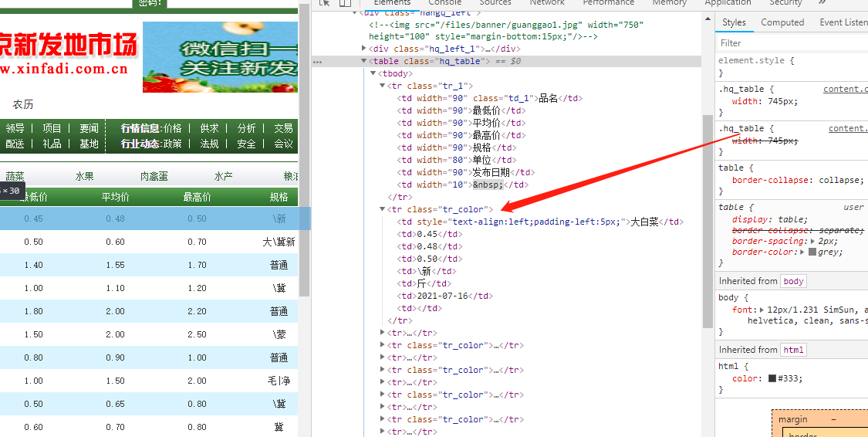Activate the inspect element picker icon
Viewport: 868px width, 437px height.
coord(324,3)
